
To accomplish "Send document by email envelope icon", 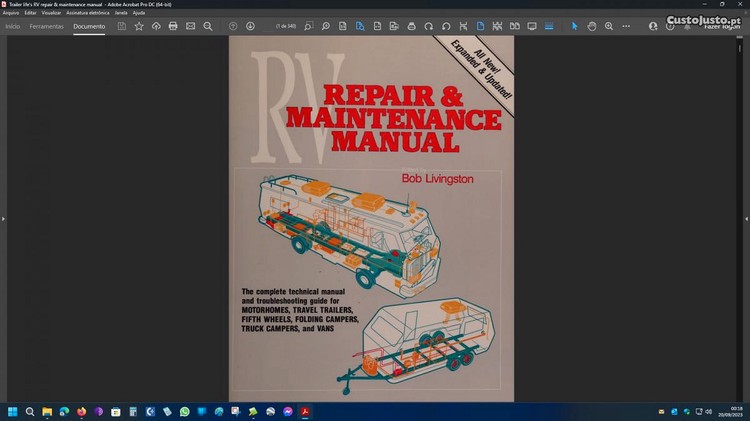I will 190,26.
